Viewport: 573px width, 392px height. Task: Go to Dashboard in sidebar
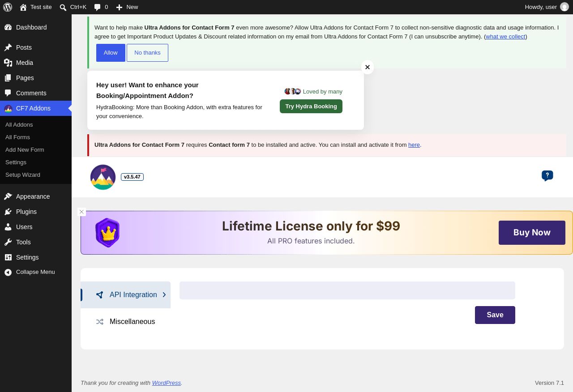pos(36,27)
